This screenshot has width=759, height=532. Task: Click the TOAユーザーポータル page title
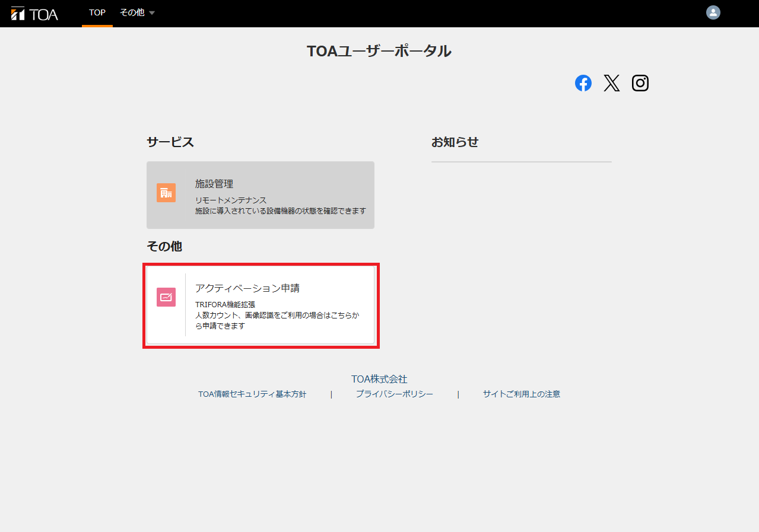click(379, 51)
